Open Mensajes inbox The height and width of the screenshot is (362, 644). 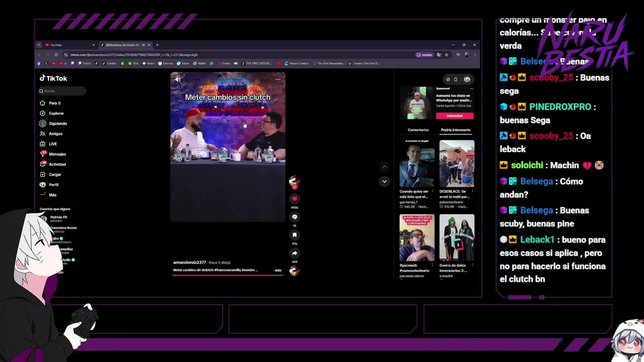coord(53,154)
